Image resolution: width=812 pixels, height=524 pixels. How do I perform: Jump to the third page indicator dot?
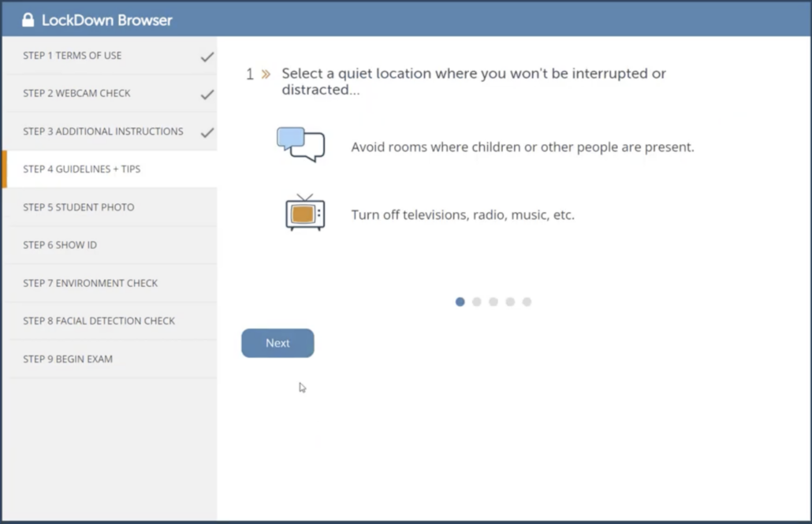(493, 301)
